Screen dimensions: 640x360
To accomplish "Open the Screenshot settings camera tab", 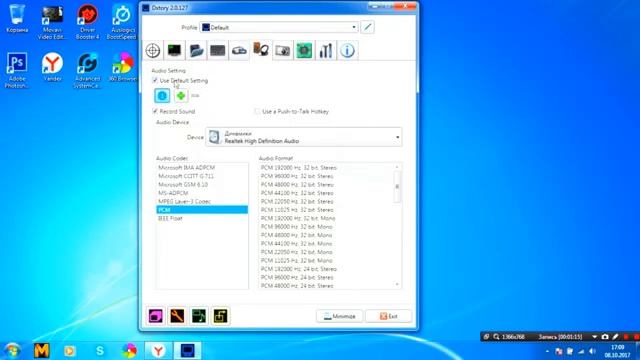I will pos(283,51).
